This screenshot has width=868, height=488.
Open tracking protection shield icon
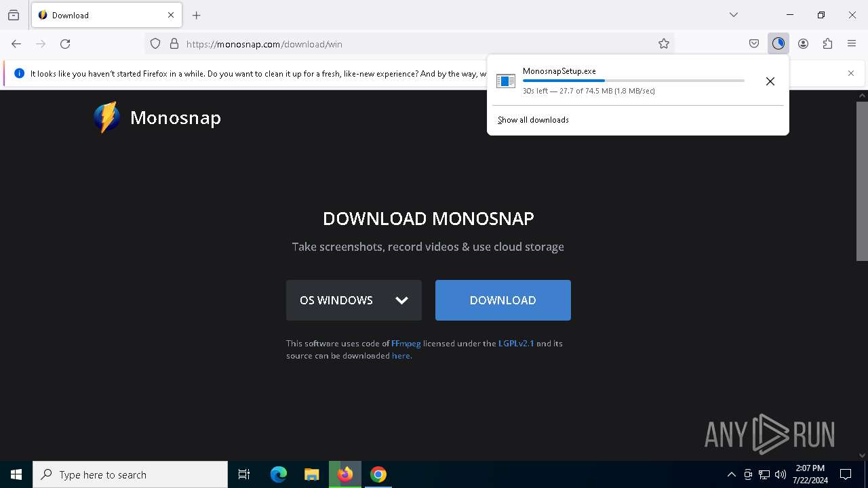pos(155,44)
